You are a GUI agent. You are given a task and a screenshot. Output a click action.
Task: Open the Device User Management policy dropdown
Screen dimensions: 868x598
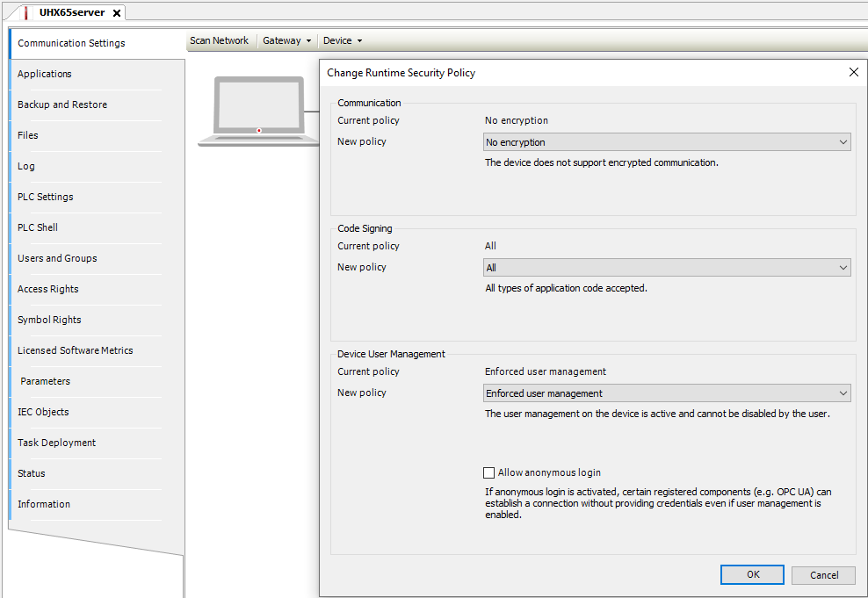pos(667,393)
